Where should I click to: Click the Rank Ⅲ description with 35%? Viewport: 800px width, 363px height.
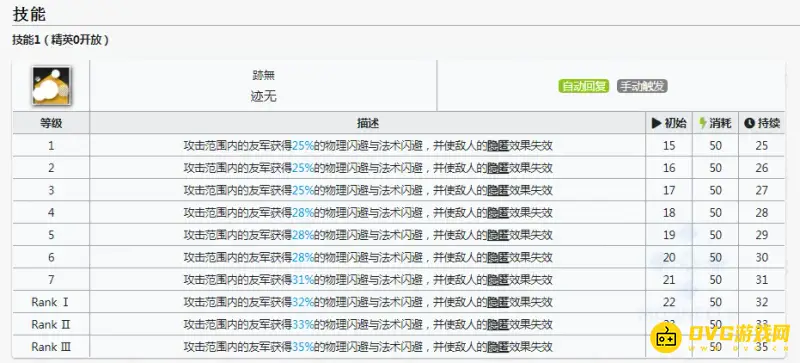click(x=368, y=347)
